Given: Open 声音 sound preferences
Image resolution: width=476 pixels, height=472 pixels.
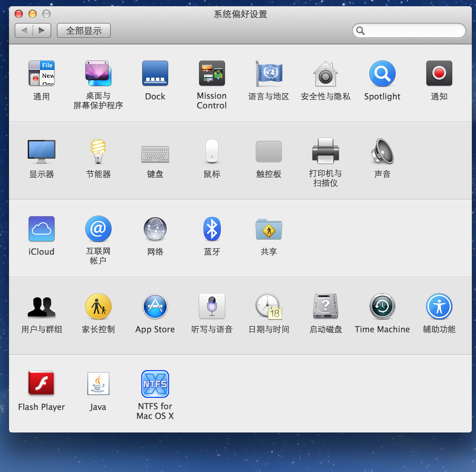Looking at the screenshot, I should coord(382,151).
